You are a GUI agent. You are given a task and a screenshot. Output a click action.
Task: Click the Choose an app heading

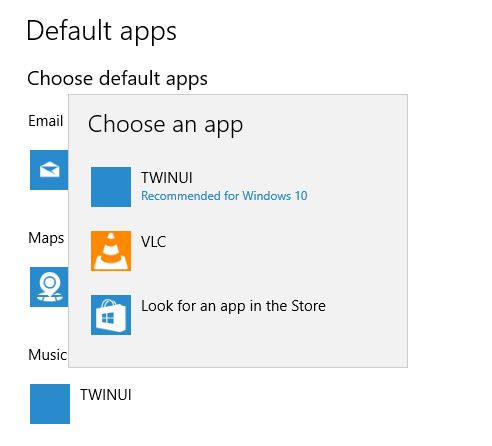coord(165,125)
